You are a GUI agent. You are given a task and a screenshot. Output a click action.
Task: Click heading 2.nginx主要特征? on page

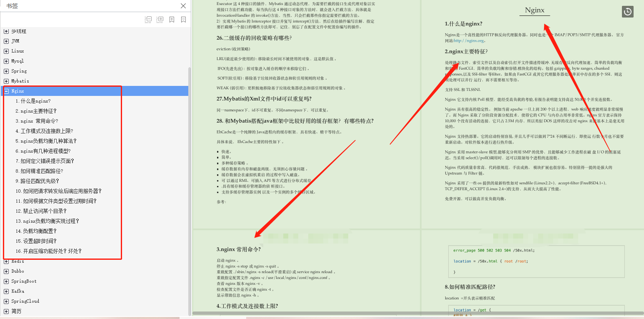466,52
